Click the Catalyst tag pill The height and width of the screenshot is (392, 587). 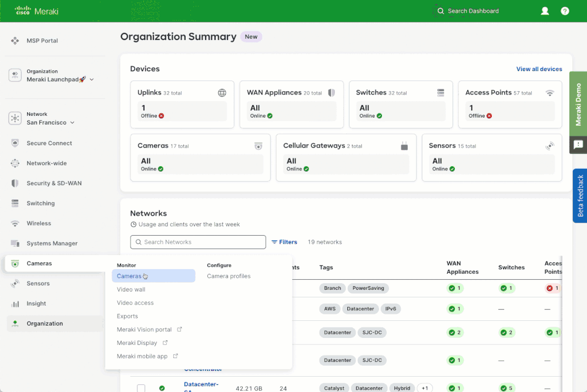pyautogui.click(x=334, y=388)
